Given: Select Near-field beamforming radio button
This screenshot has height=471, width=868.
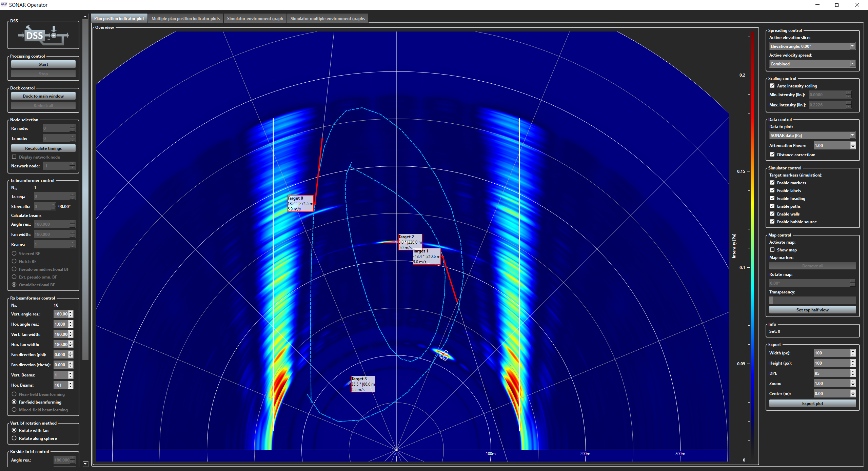Looking at the screenshot, I should click(x=14, y=394).
